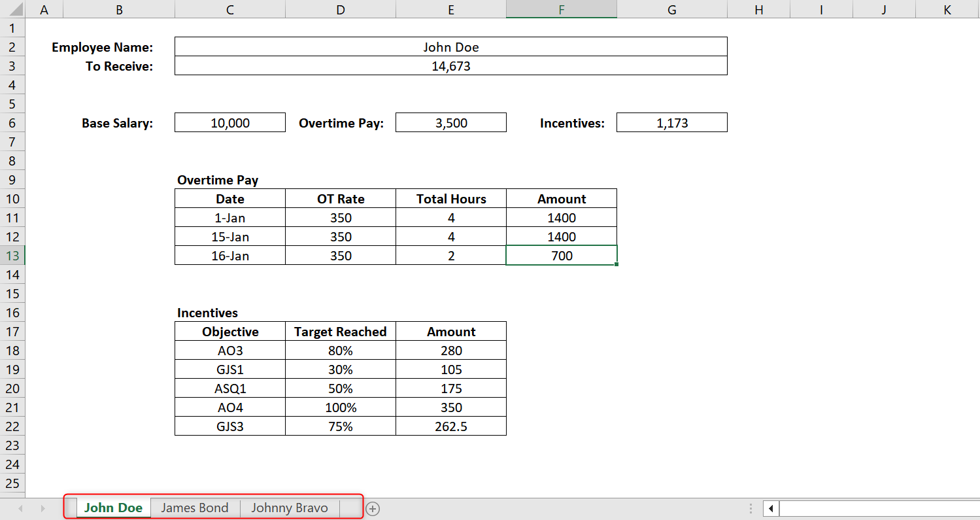Viewport: 980px width, 520px height.
Task: Click the Select All corner triangle
Action: (x=12, y=9)
